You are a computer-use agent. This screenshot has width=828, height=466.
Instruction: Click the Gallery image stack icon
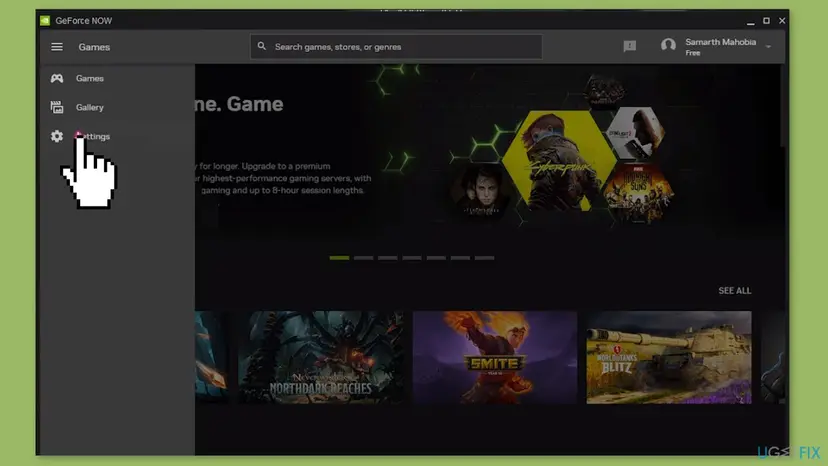57,107
